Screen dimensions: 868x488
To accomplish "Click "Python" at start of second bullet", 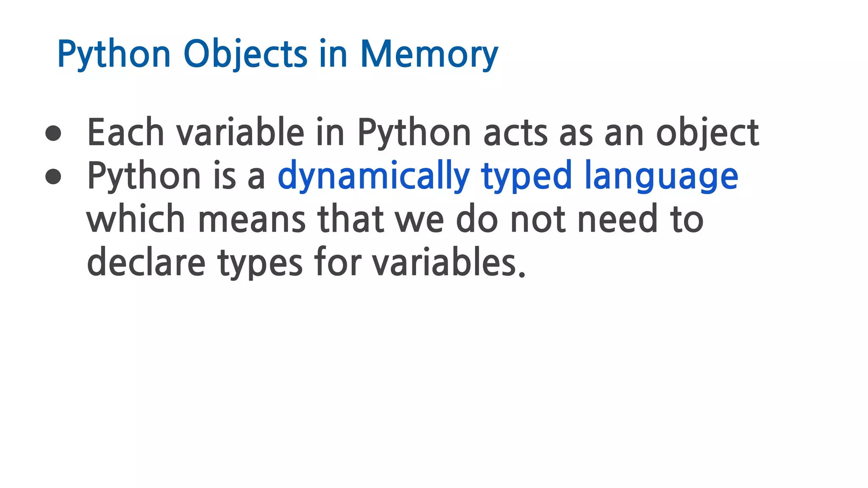I will coord(144,176).
